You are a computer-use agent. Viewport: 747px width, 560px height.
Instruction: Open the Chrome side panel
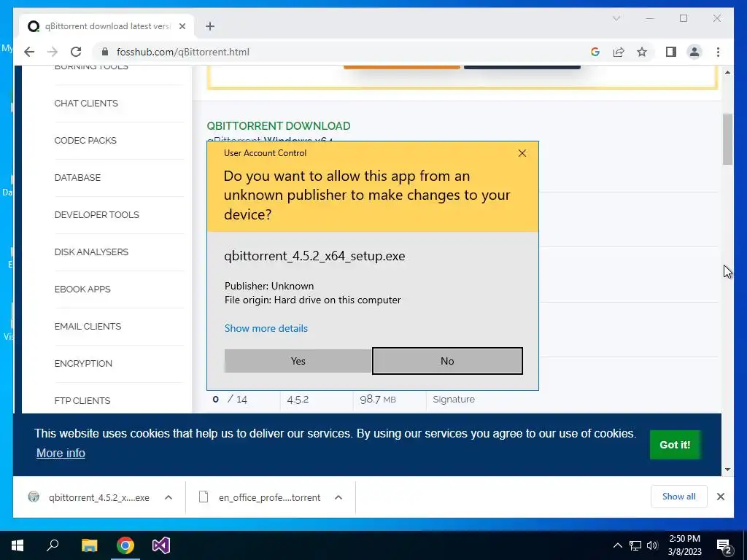click(x=671, y=52)
